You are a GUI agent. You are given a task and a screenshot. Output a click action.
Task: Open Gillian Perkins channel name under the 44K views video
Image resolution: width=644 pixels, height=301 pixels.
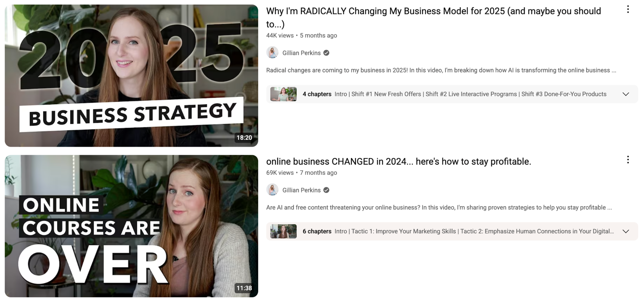301,53
